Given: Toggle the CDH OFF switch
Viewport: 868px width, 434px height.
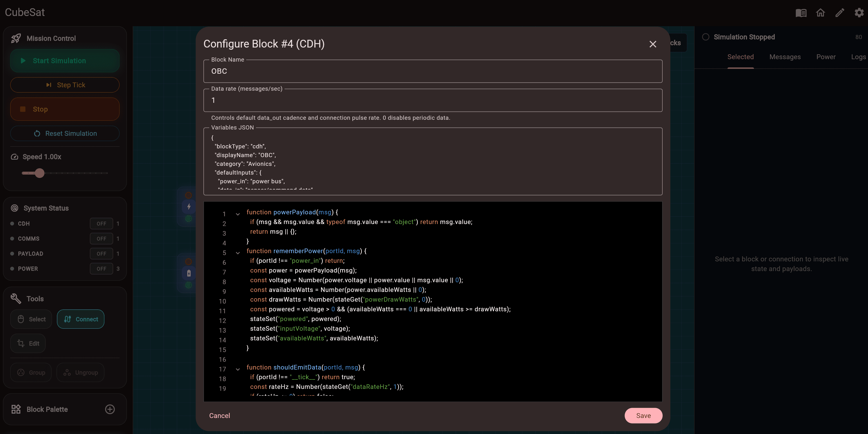Looking at the screenshot, I should point(101,224).
